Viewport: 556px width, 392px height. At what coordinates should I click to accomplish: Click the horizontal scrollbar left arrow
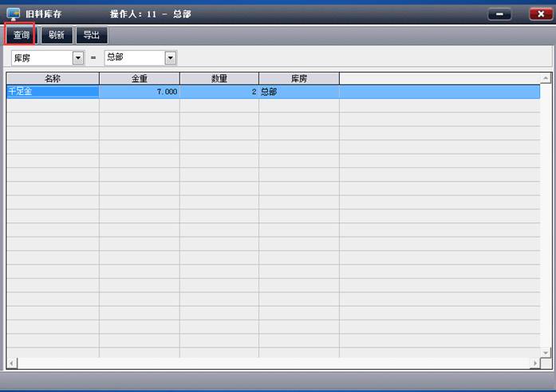pos(12,363)
